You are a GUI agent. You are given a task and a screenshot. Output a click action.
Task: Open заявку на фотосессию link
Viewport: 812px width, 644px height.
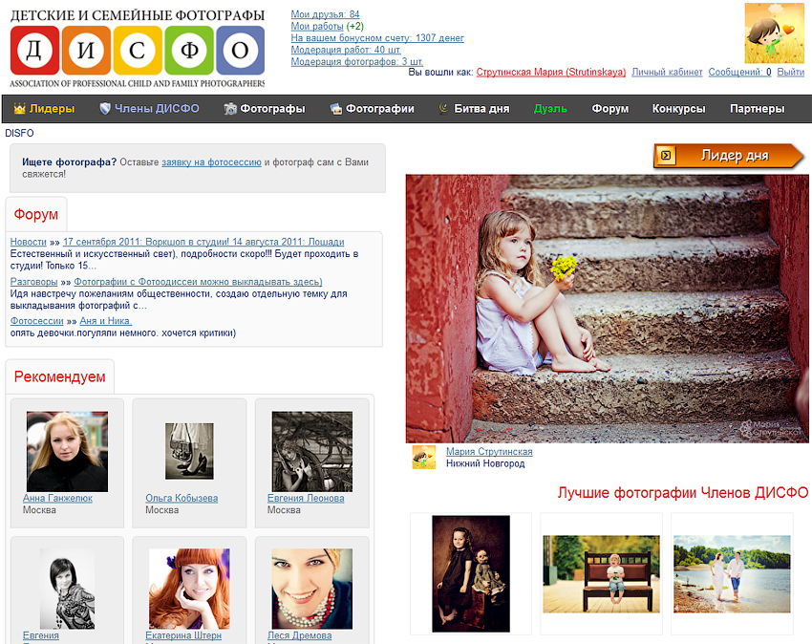point(211,162)
